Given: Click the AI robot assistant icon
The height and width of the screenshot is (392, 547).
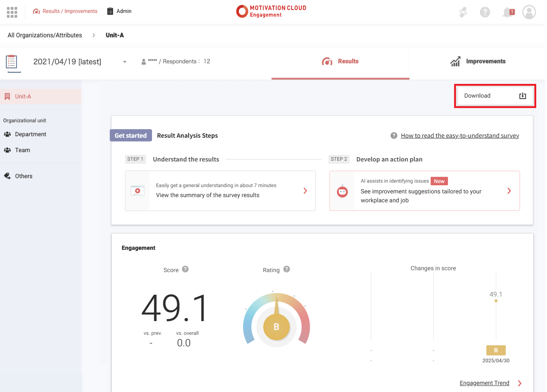Looking at the screenshot, I should point(342,191).
